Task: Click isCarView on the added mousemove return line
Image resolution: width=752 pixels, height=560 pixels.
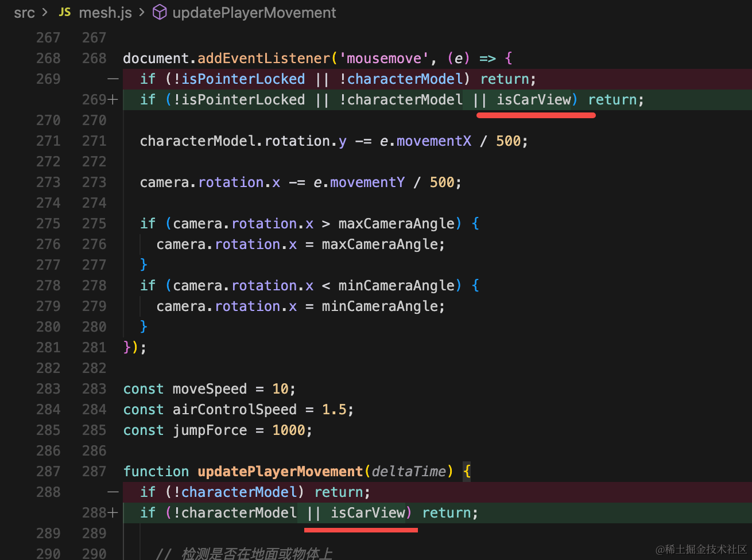Action: tap(534, 99)
